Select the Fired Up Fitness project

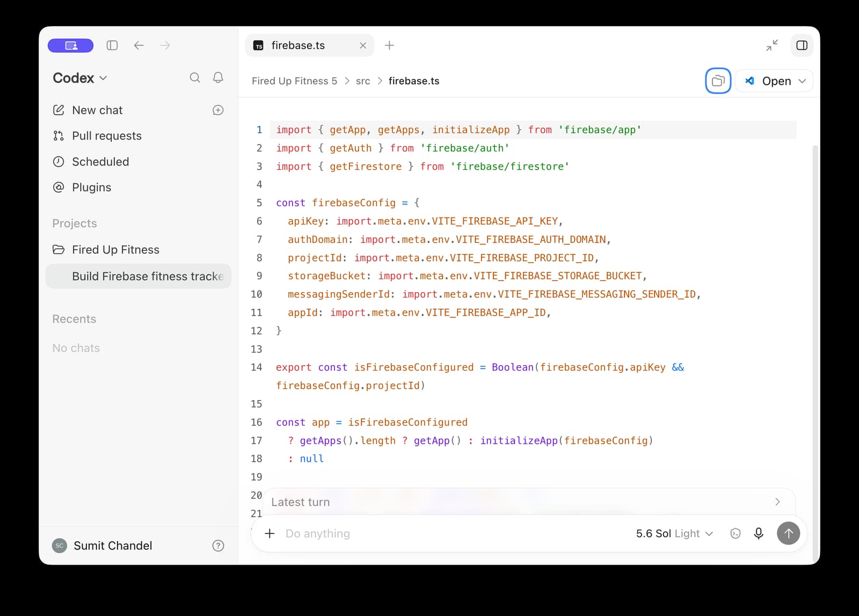pos(106,250)
